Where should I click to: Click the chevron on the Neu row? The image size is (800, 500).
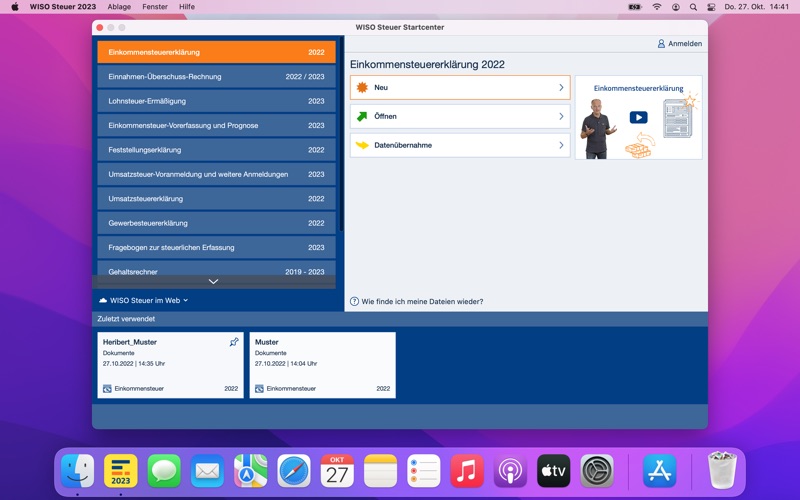tap(561, 88)
